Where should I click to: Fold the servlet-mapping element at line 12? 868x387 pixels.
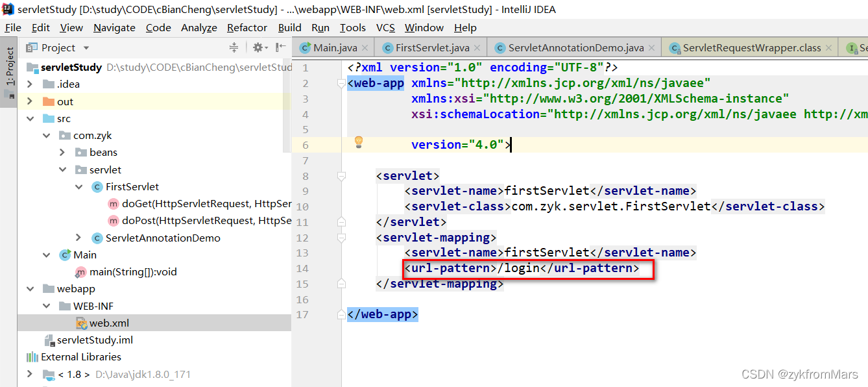click(x=341, y=238)
